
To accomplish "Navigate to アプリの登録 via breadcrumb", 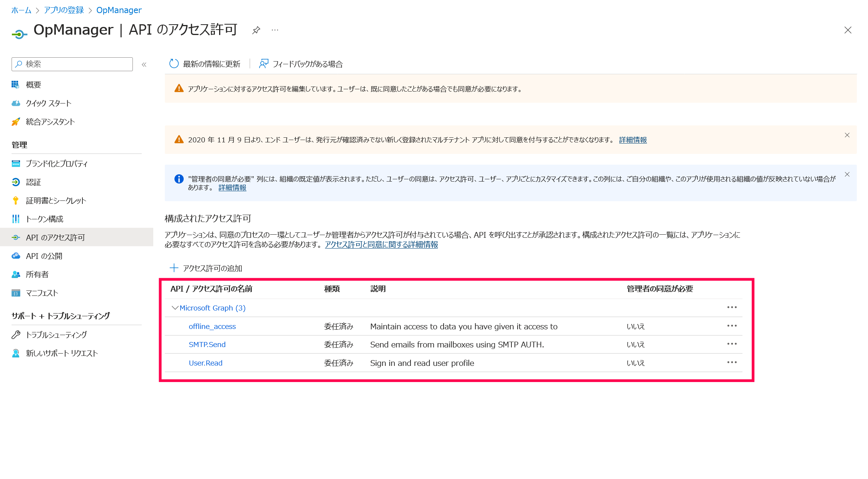I will pyautogui.click(x=64, y=10).
